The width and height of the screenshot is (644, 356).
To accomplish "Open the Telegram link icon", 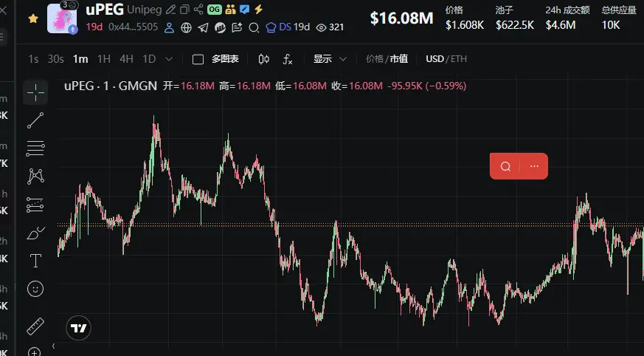I will click(203, 27).
